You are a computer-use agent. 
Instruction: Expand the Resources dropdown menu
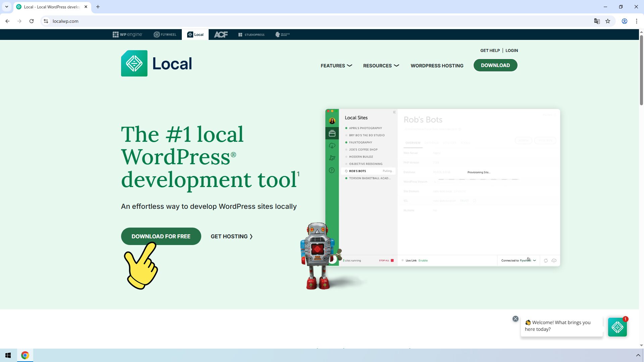381,66
